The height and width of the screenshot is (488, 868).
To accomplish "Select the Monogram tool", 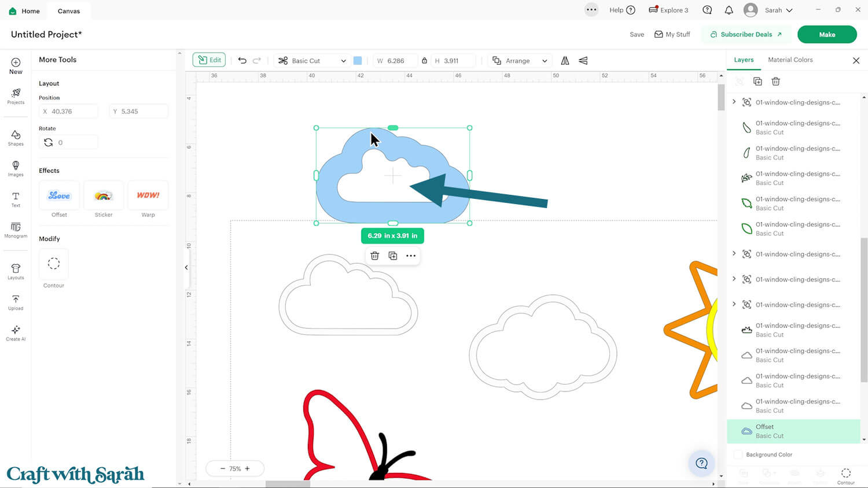I will pyautogui.click(x=16, y=230).
